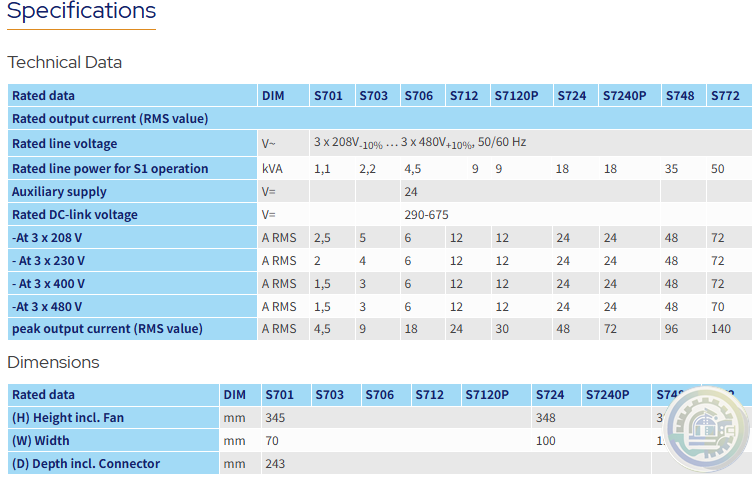Click the Auxiliary supply row label
This screenshot has height=481, width=755.
pos(59,191)
